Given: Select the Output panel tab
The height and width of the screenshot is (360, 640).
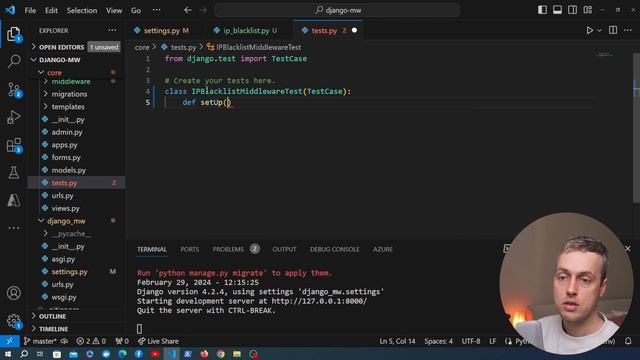Looking at the screenshot, I should point(284,249).
